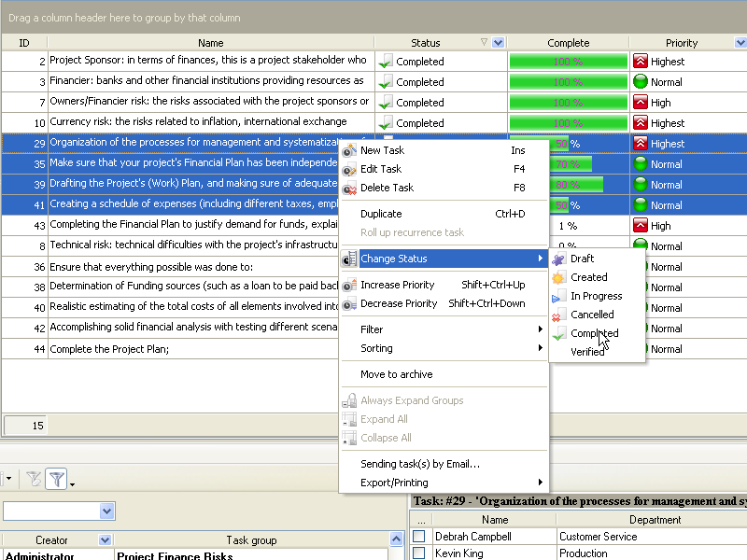Screen dimensions: 747x560
Task: Open the Creator column filter dropdown
Action: tap(105, 539)
